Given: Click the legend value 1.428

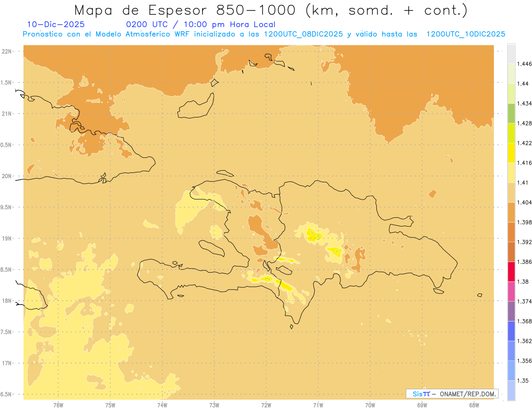Looking at the screenshot, I should pyautogui.click(x=525, y=123).
